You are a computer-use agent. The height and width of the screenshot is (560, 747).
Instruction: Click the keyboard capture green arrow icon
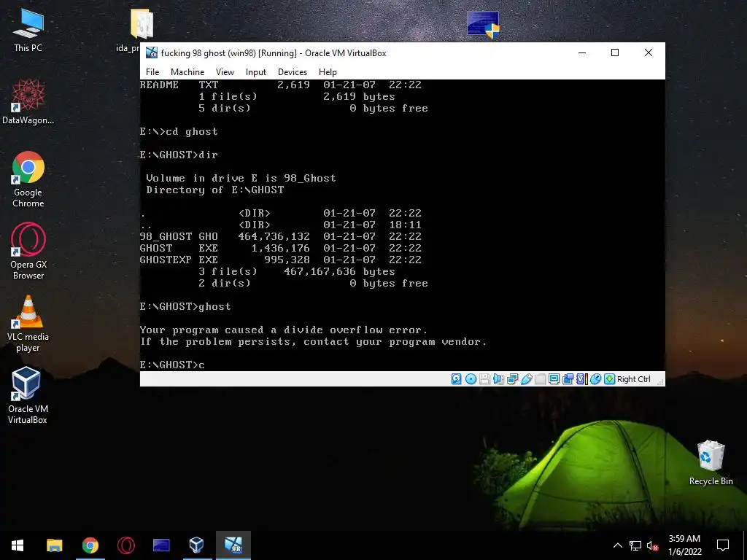coord(609,379)
